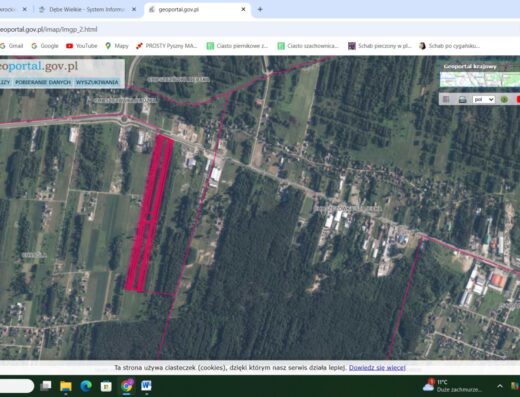Switch to the Dębe Wielkie browser tab

pos(87,9)
